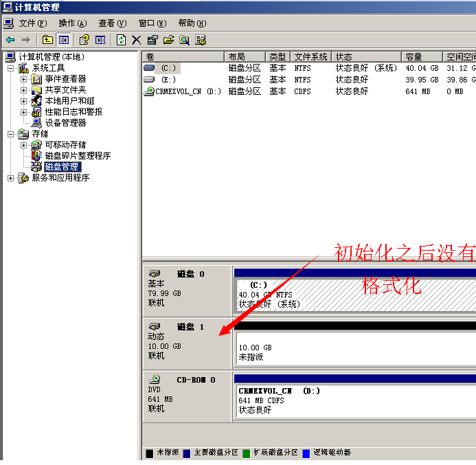Select the C: 40.04 GB NTFS partition block
The height and width of the screenshot is (465, 476).
coord(356,295)
